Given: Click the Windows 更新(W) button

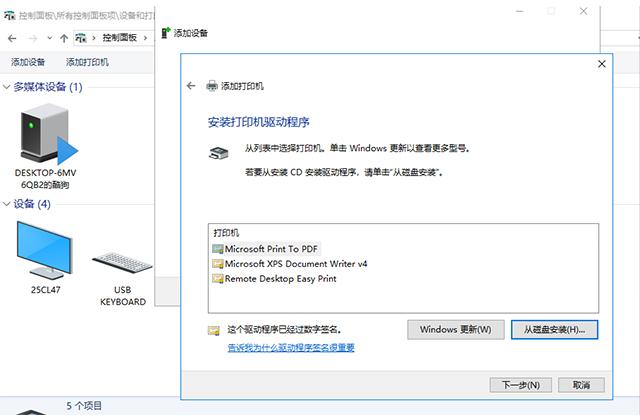Looking at the screenshot, I should pyautogui.click(x=455, y=329).
